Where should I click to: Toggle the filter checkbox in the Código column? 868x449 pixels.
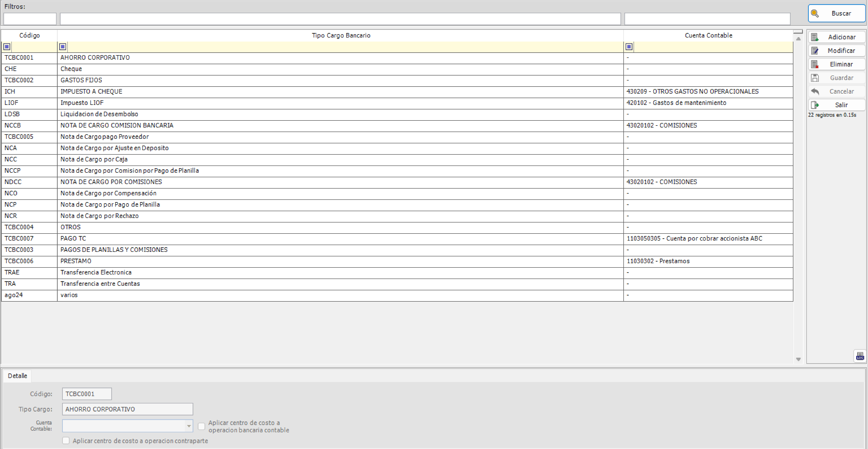pos(7,46)
